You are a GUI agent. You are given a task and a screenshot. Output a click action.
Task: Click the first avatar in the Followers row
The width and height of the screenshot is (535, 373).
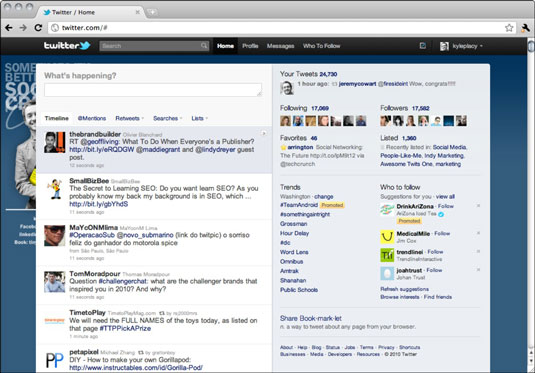(x=386, y=120)
